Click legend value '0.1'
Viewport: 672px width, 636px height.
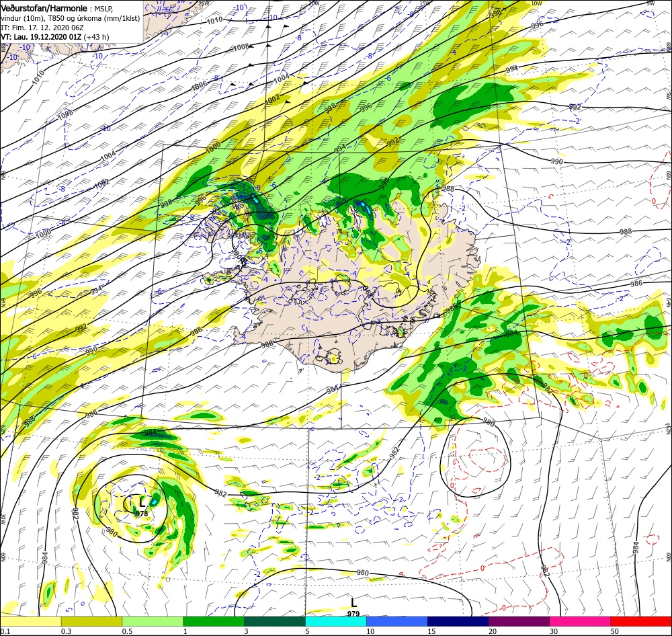(x=5, y=631)
